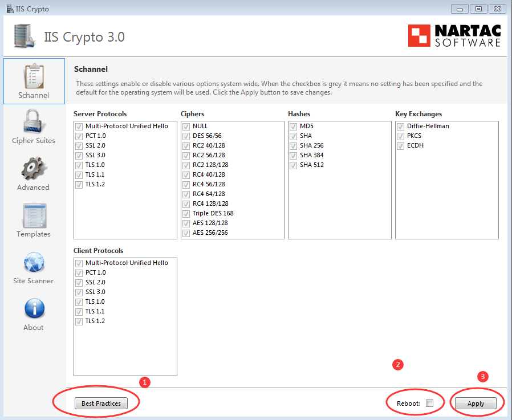
Task: Toggle the SHA hash checkbox
Action: 293,136
